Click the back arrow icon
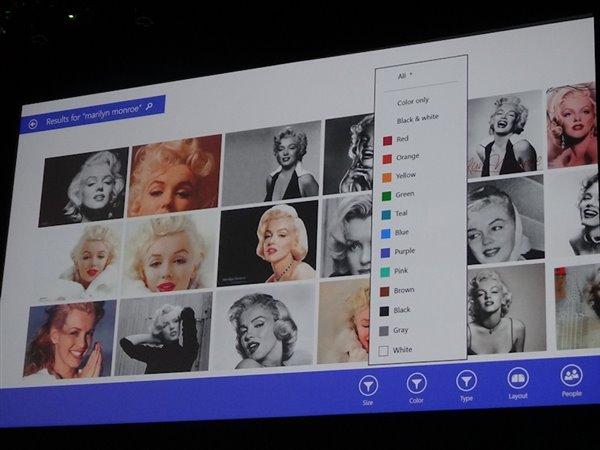This screenshot has height=450, width=600. [x=33, y=123]
